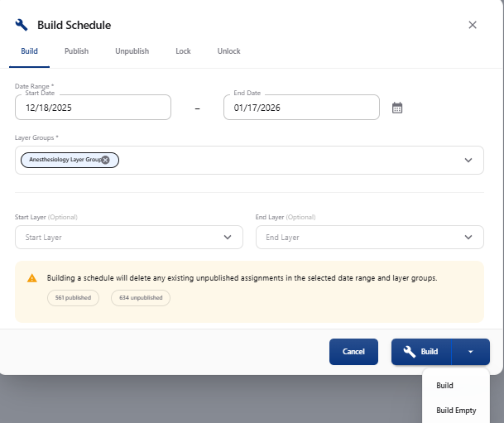Click the End Date input field
Screen dimensions: 504x423
pos(301,108)
